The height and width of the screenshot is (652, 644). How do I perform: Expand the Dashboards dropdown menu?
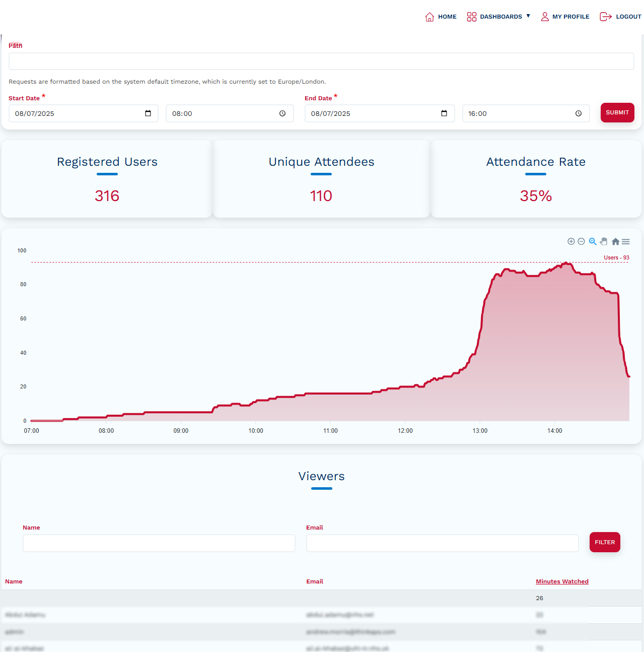click(x=498, y=17)
